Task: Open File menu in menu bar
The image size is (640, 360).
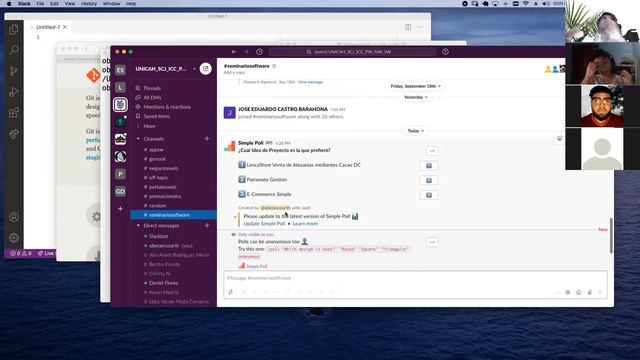Action: pos(40,3)
